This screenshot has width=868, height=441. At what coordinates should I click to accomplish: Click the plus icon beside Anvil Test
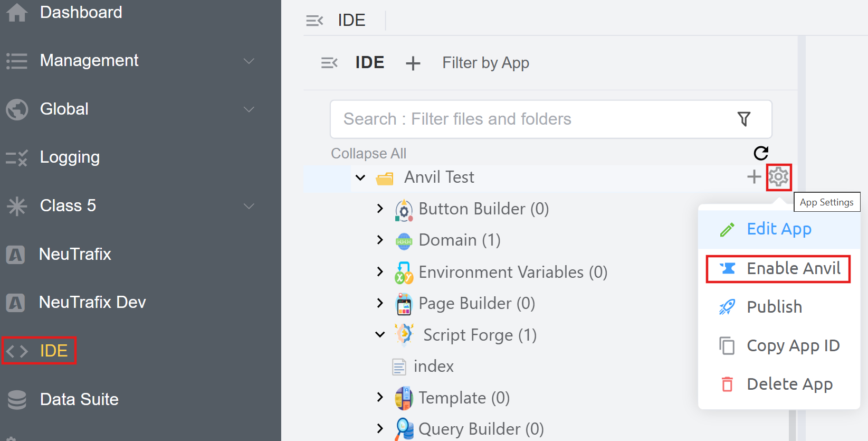pos(753,177)
